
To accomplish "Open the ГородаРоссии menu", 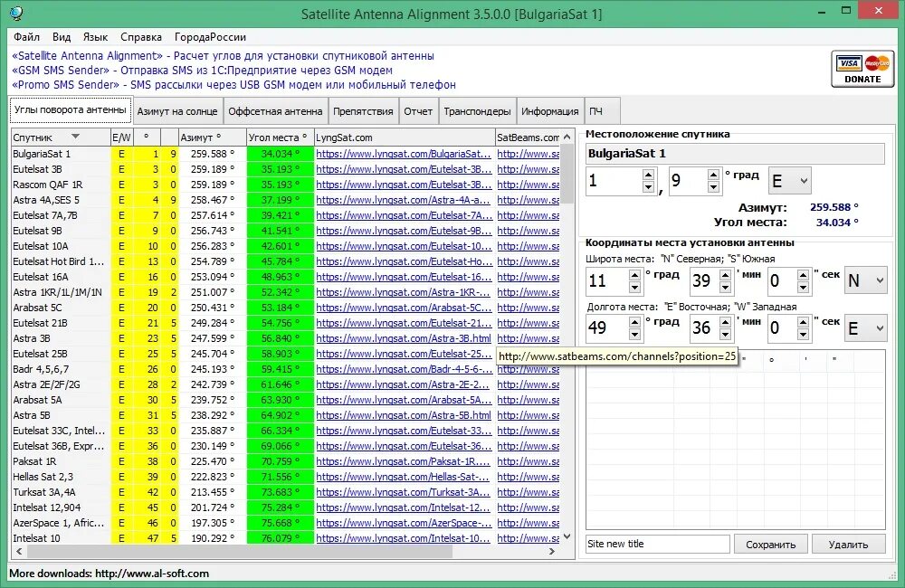I will click(211, 37).
